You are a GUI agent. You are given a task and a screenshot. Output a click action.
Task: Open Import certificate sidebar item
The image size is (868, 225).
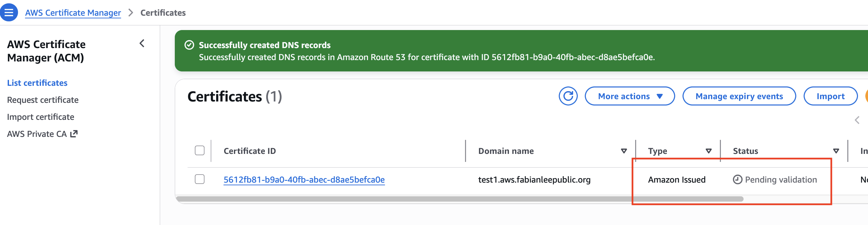click(40, 117)
